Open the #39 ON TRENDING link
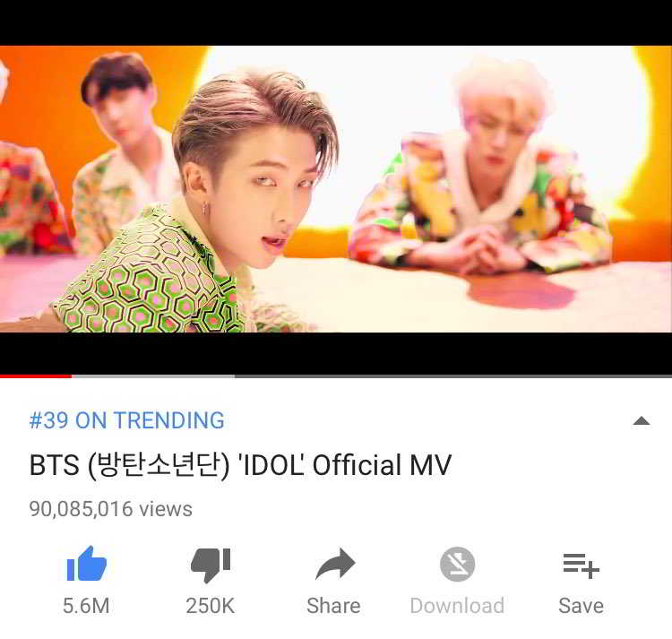The image size is (672, 639). [x=127, y=420]
